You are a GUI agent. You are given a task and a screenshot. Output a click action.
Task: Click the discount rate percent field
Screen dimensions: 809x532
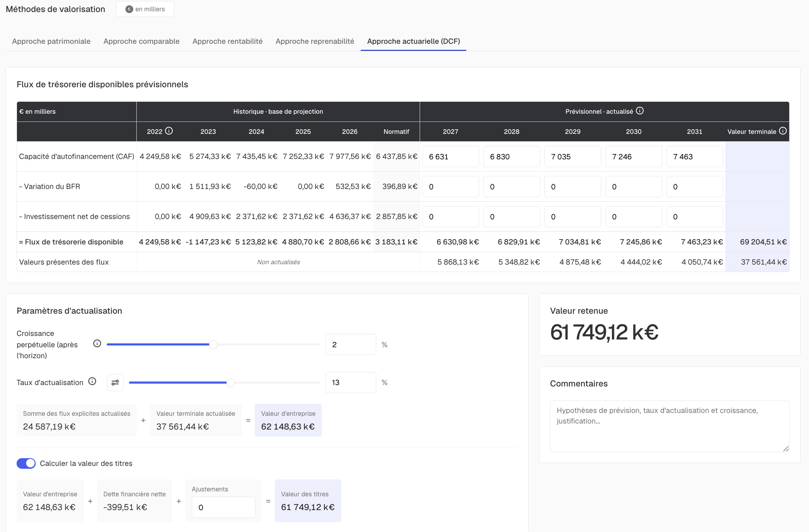coord(350,383)
